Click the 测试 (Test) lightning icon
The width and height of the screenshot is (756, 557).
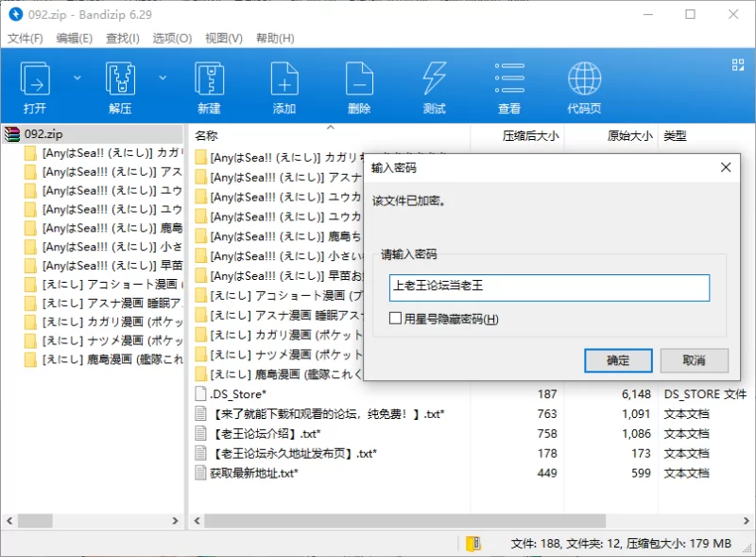pos(434,78)
